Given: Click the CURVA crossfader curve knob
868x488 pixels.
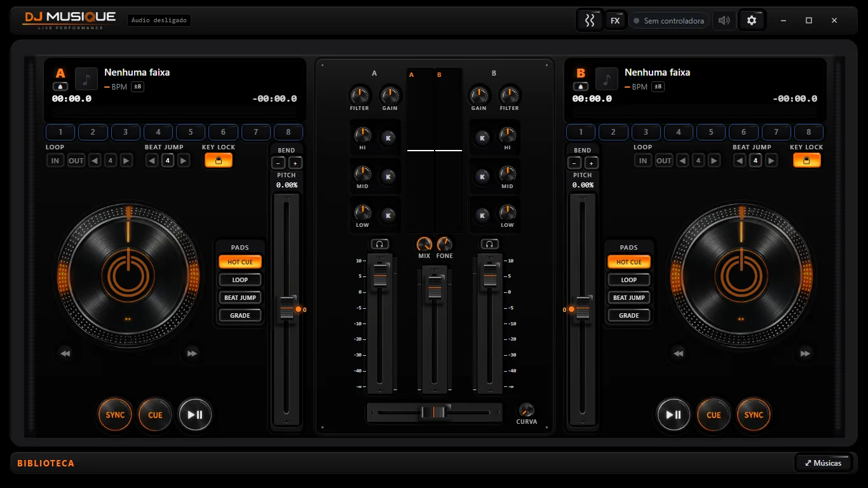Looking at the screenshot, I should pyautogui.click(x=526, y=410).
